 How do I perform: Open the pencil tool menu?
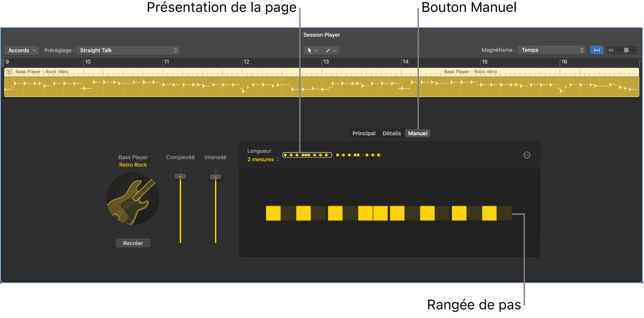[335, 50]
